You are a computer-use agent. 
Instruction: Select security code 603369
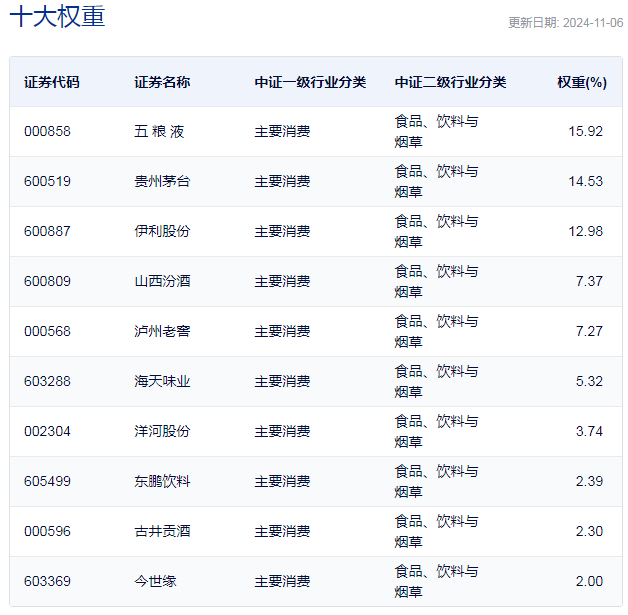pos(47,581)
